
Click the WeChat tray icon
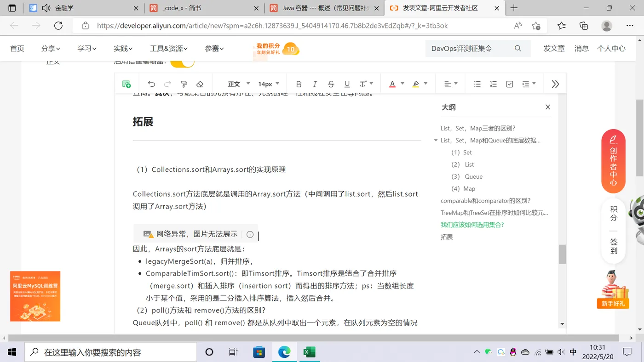click(x=489, y=352)
